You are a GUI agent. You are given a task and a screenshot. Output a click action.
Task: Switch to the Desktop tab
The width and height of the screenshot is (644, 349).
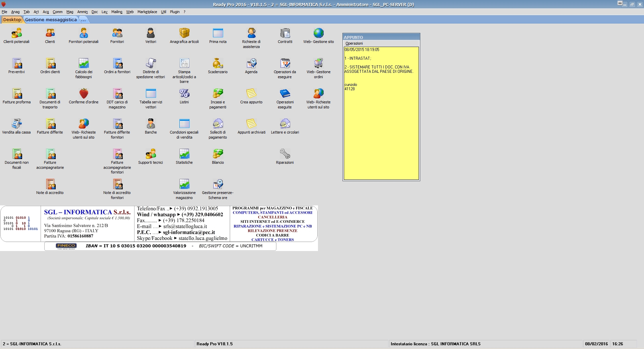(12, 19)
